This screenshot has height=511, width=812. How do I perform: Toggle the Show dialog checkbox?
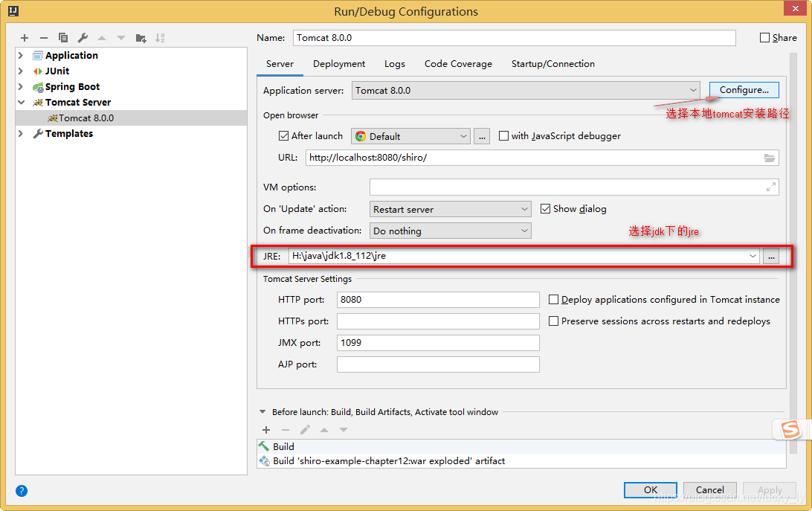pyautogui.click(x=545, y=209)
